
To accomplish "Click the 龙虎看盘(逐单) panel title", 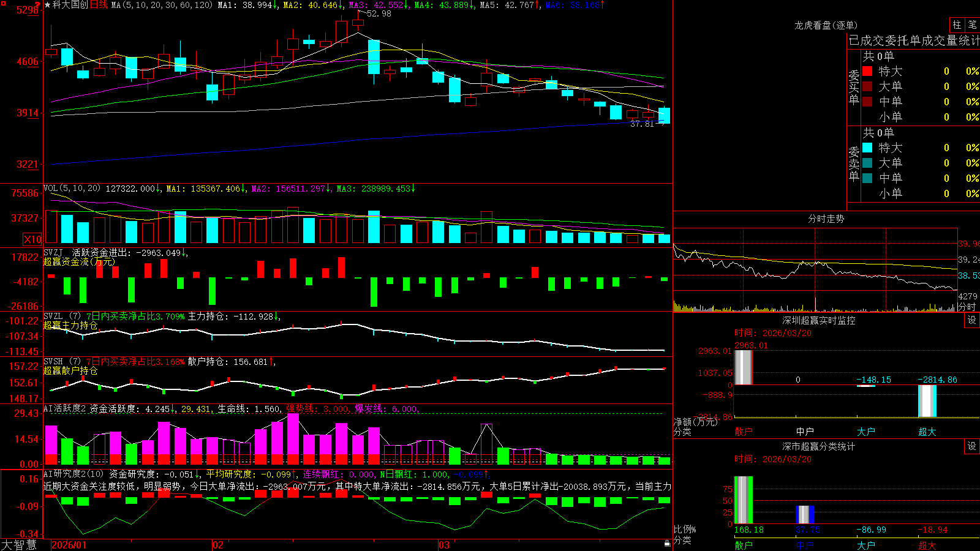I will (x=826, y=25).
